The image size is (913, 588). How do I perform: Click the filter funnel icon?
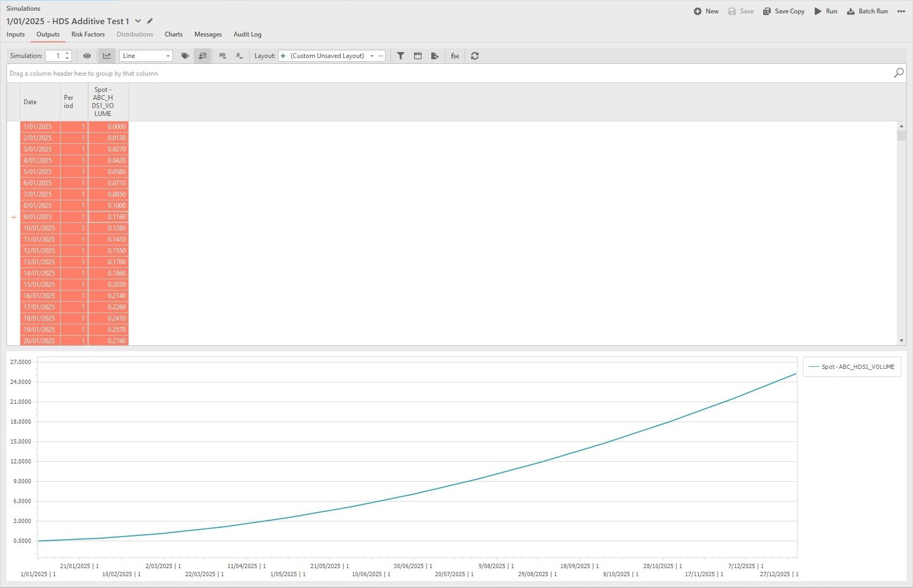tap(401, 56)
